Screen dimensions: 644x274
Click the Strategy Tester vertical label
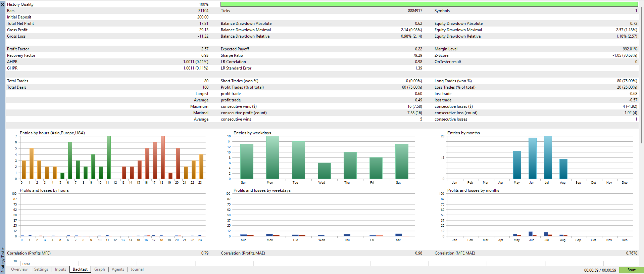pos(3,260)
